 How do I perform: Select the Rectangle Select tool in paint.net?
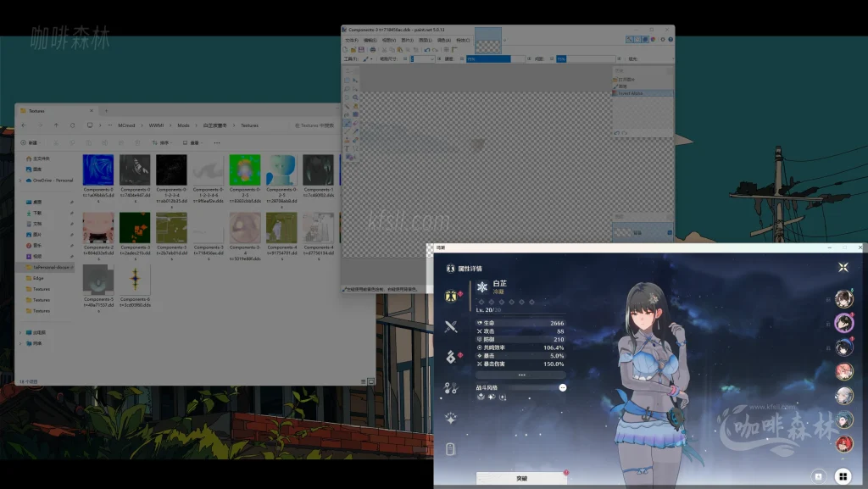pos(347,80)
